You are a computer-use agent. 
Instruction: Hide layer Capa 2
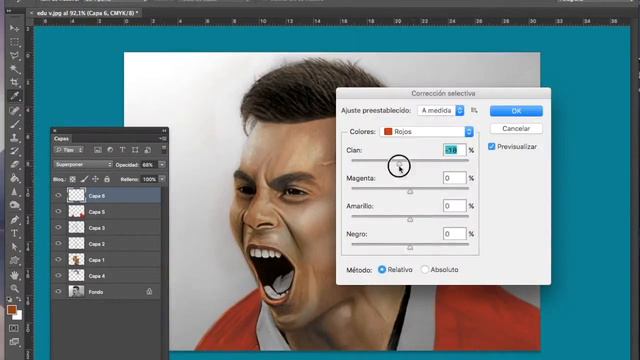pyautogui.click(x=58, y=243)
